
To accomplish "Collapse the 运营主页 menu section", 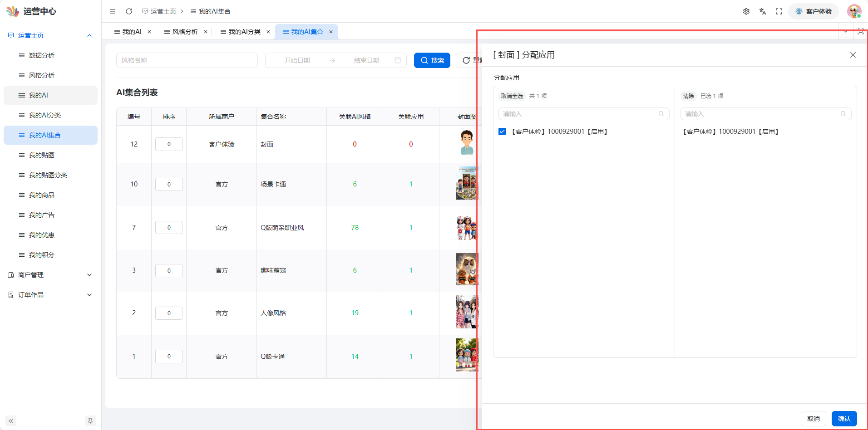I will pyautogui.click(x=50, y=35).
